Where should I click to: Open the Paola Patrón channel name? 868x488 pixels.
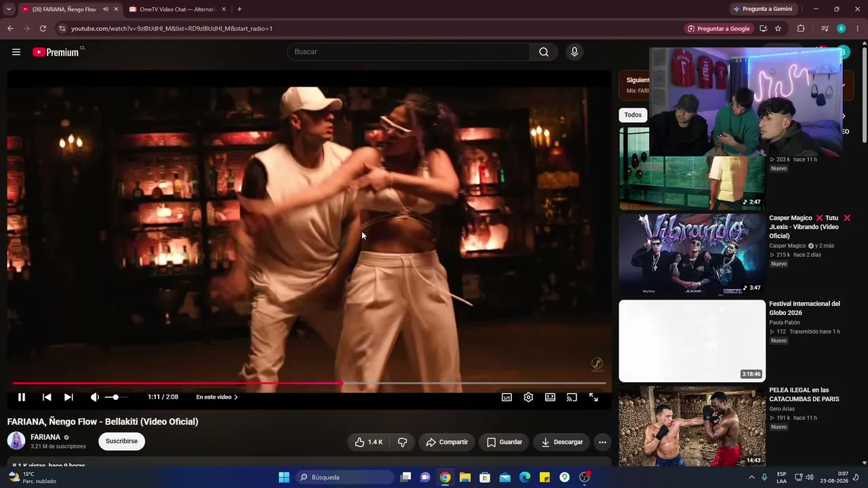click(785, 323)
